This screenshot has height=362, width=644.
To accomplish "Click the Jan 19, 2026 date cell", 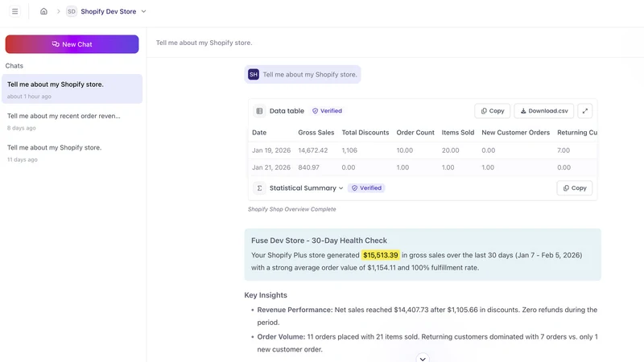I will (271, 150).
